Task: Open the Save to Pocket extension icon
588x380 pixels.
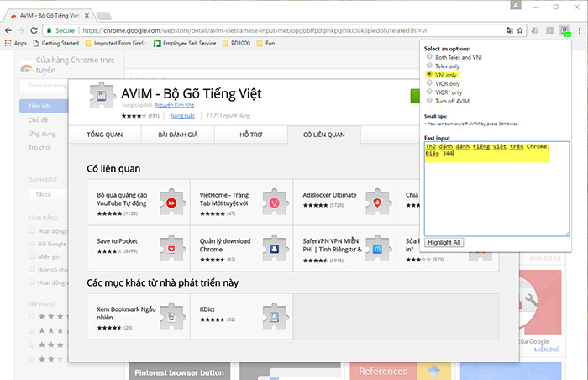Action: pyautogui.click(x=171, y=248)
